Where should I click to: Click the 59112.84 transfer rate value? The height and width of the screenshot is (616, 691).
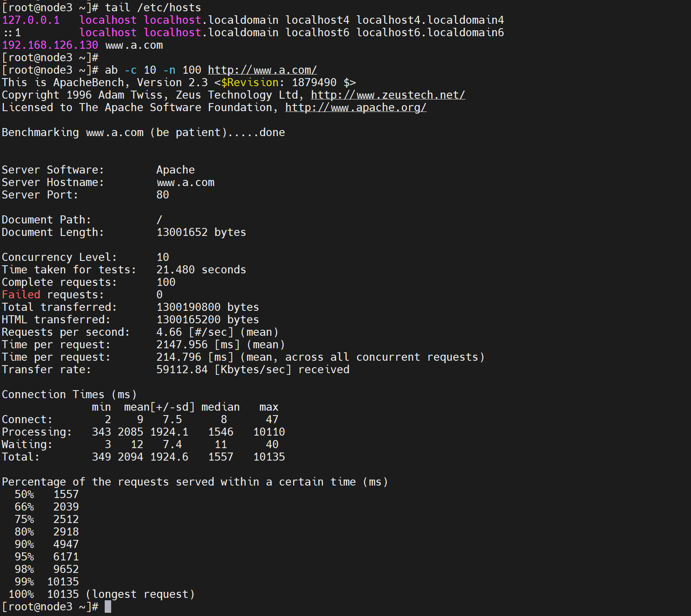182,370
